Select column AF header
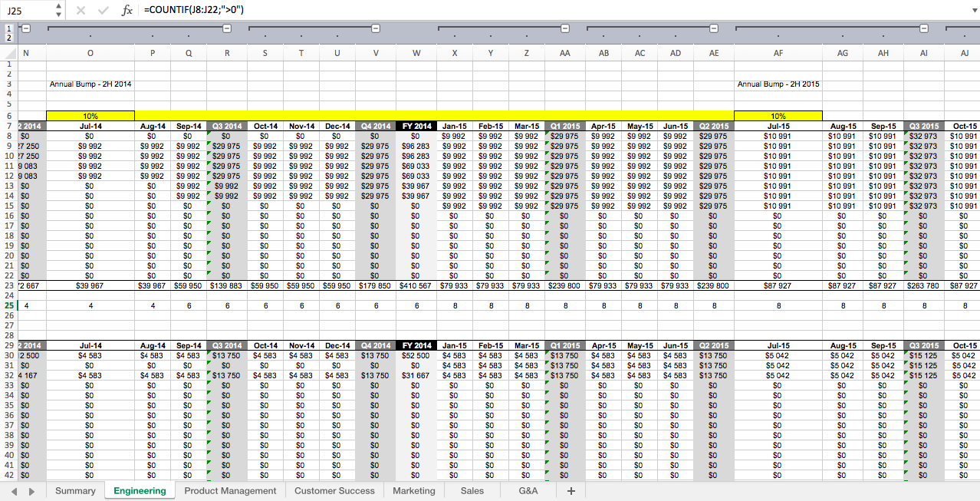Viewport: 980px width, 501px height. pos(778,53)
